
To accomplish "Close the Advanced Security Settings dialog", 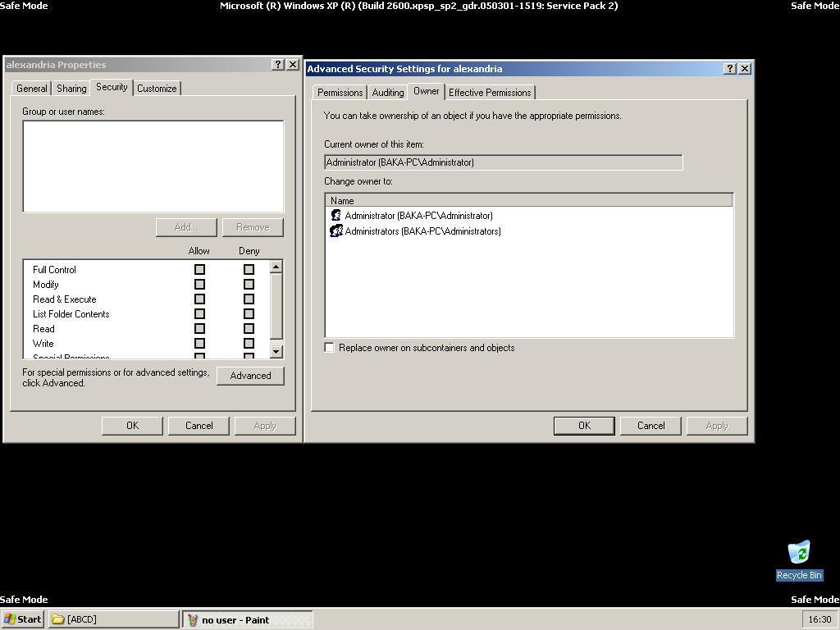I will click(745, 69).
